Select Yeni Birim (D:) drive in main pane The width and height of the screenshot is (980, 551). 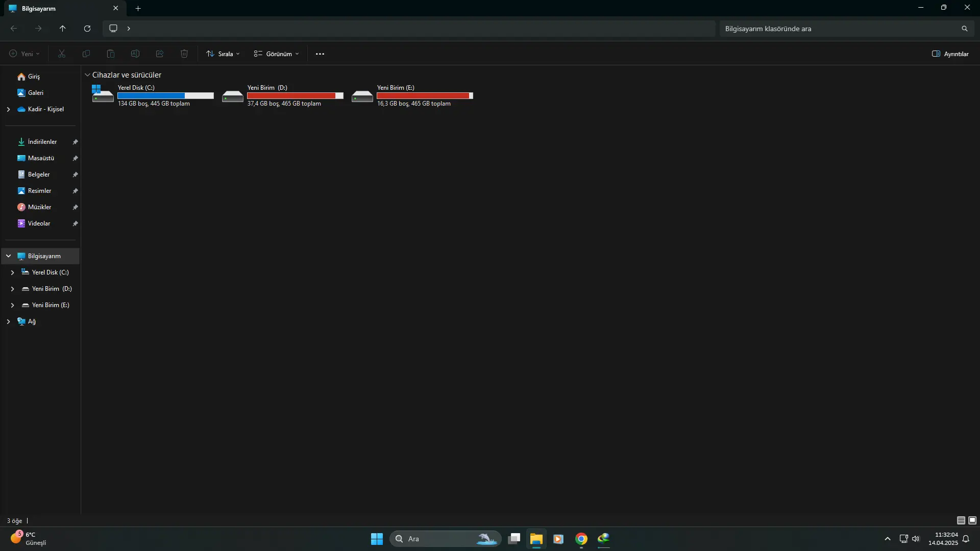point(282,95)
